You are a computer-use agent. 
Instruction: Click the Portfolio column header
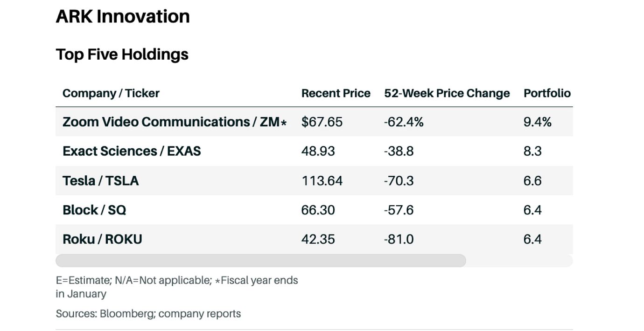(547, 93)
